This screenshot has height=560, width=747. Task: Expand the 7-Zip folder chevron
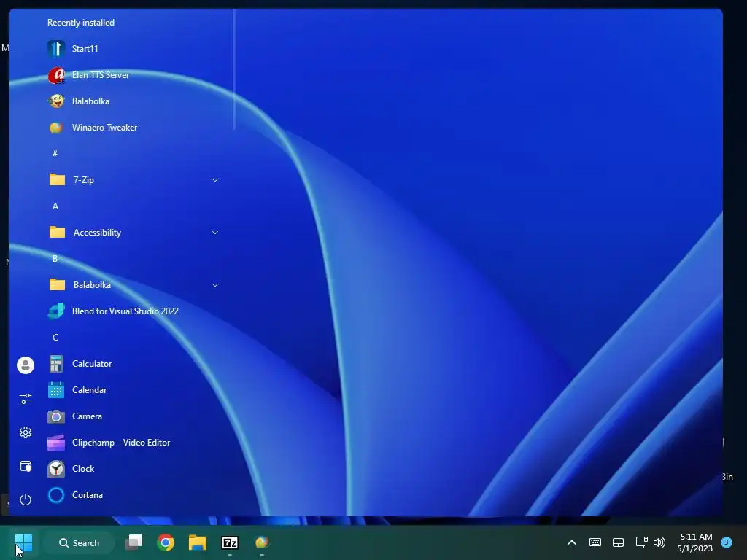point(215,180)
